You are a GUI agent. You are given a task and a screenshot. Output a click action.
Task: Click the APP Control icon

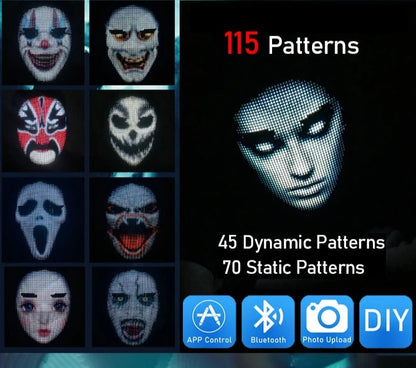click(x=209, y=322)
